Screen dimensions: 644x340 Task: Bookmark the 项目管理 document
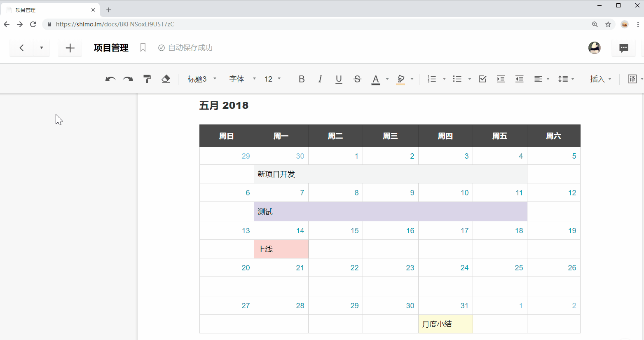coord(143,48)
